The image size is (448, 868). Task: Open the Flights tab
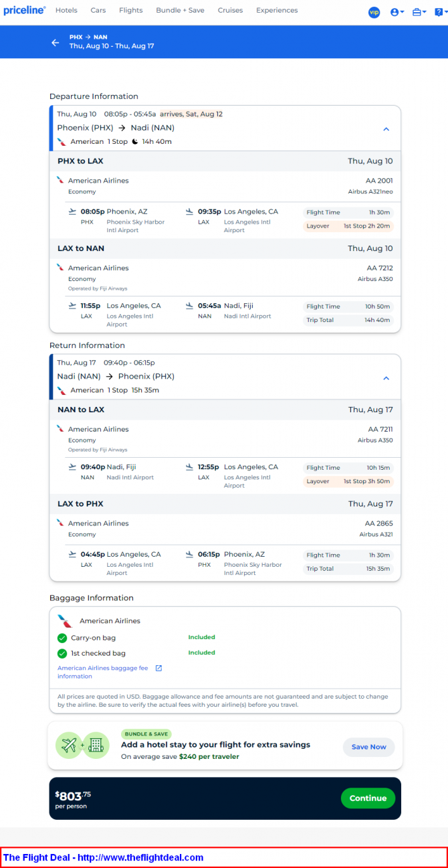coord(131,11)
